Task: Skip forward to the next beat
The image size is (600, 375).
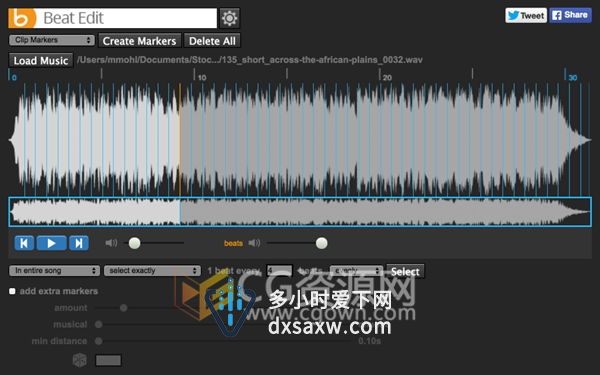Action: (79, 243)
